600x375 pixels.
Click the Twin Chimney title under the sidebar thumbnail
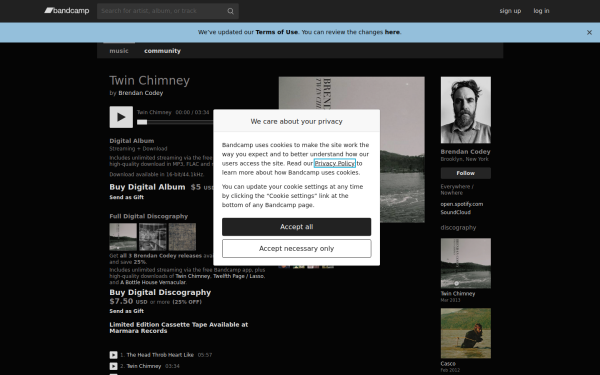pyautogui.click(x=458, y=294)
